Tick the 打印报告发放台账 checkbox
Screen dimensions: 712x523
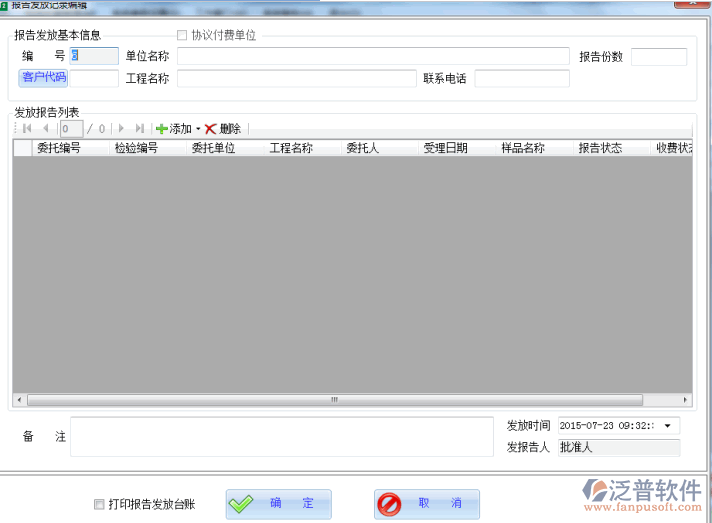click(x=98, y=504)
